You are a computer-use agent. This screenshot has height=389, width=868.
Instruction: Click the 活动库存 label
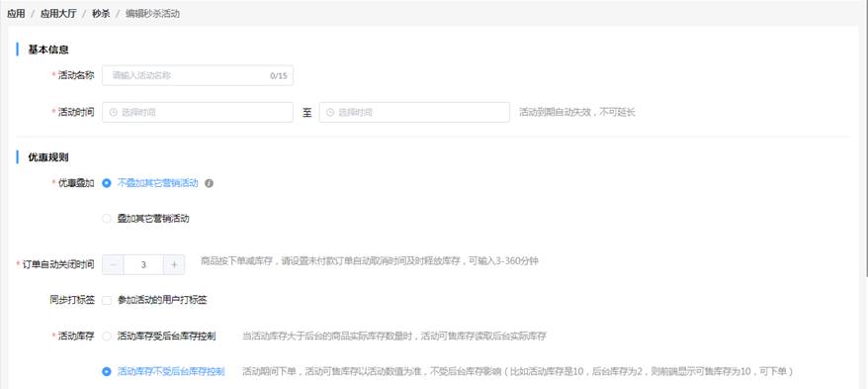tap(76, 336)
